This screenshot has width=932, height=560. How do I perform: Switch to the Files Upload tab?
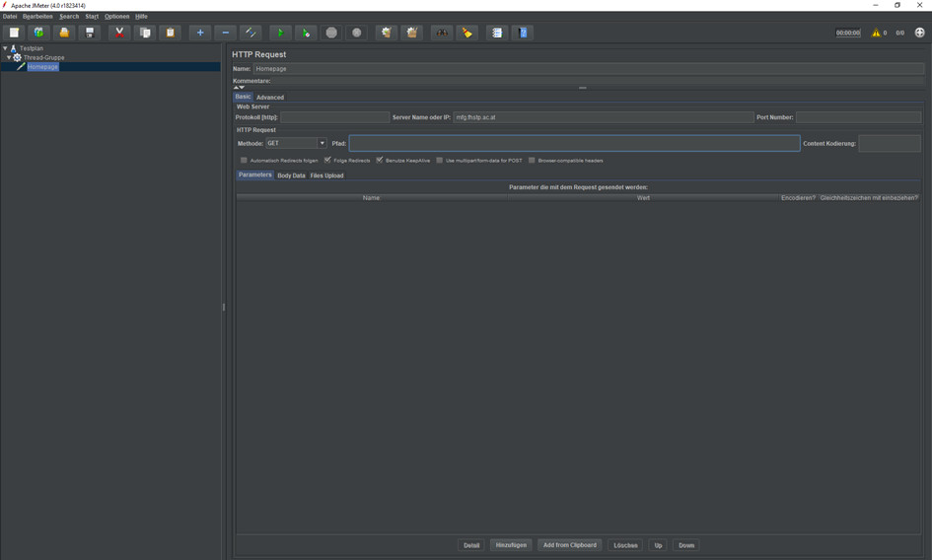pyautogui.click(x=326, y=175)
